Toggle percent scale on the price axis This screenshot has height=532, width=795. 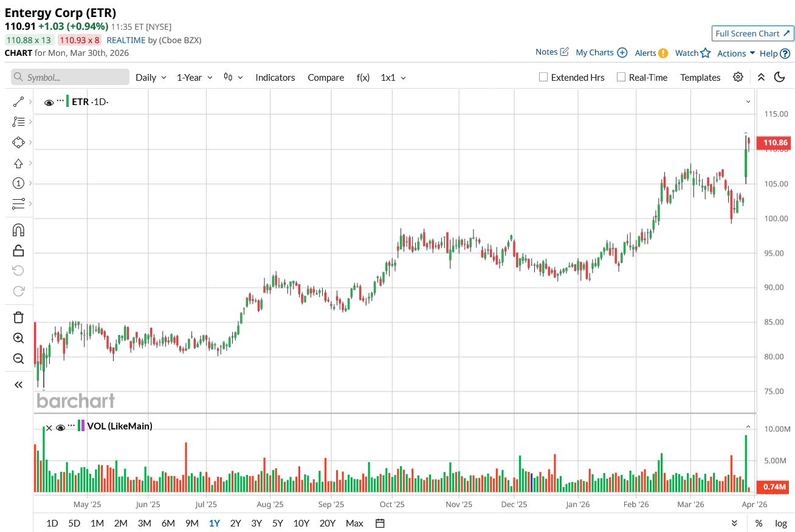[759, 523]
